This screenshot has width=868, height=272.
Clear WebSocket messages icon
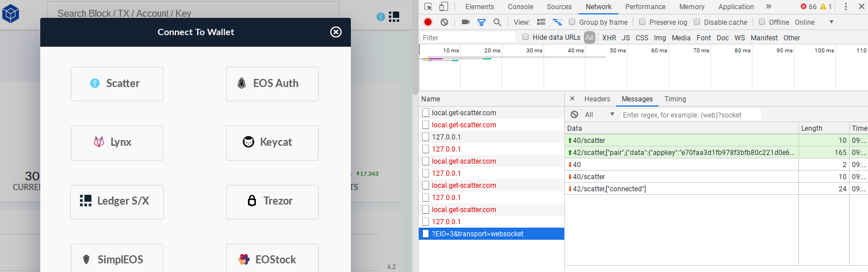[x=574, y=115]
